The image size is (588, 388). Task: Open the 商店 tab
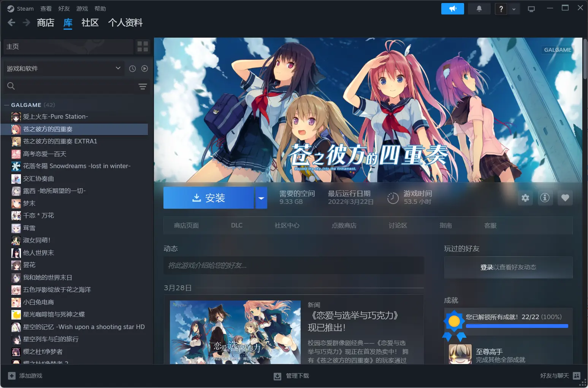(x=46, y=23)
